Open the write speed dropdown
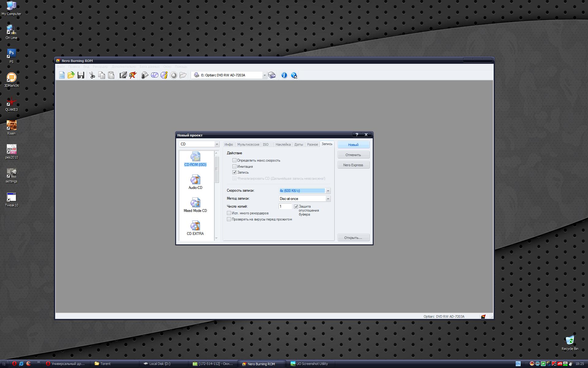Viewport: 588px width, 368px height. tap(328, 191)
